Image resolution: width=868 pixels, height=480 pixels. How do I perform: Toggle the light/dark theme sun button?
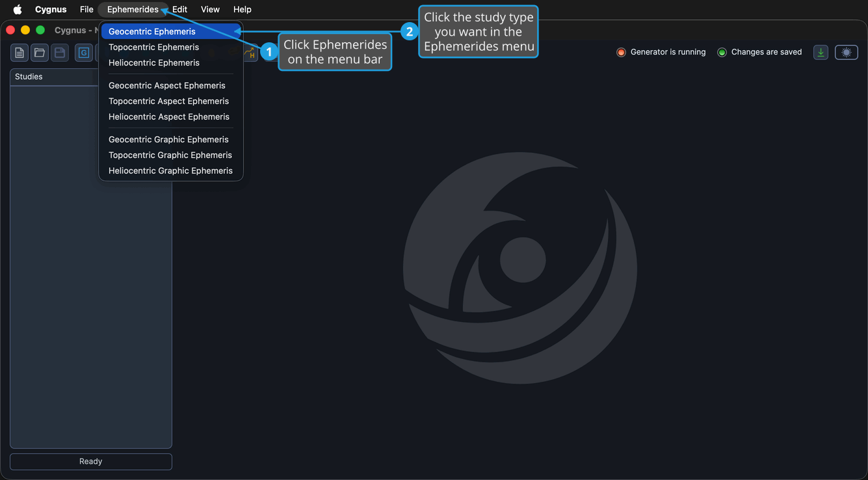[x=847, y=53]
